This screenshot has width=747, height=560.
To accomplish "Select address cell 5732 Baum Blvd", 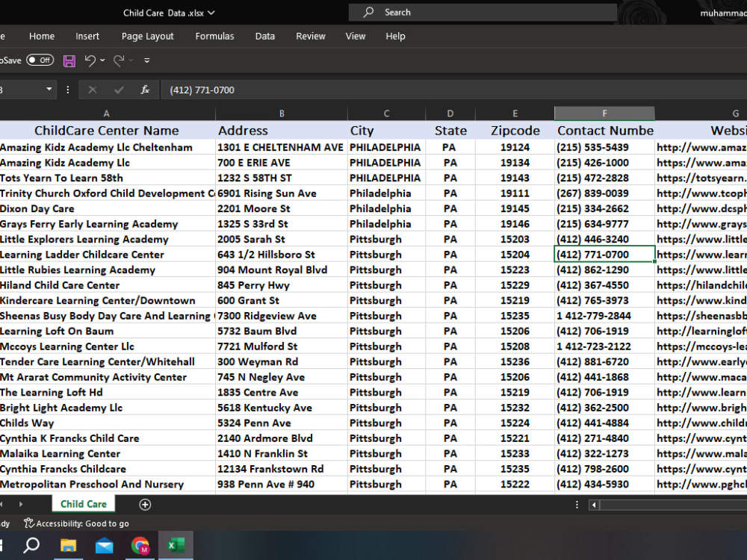I will click(x=282, y=331).
